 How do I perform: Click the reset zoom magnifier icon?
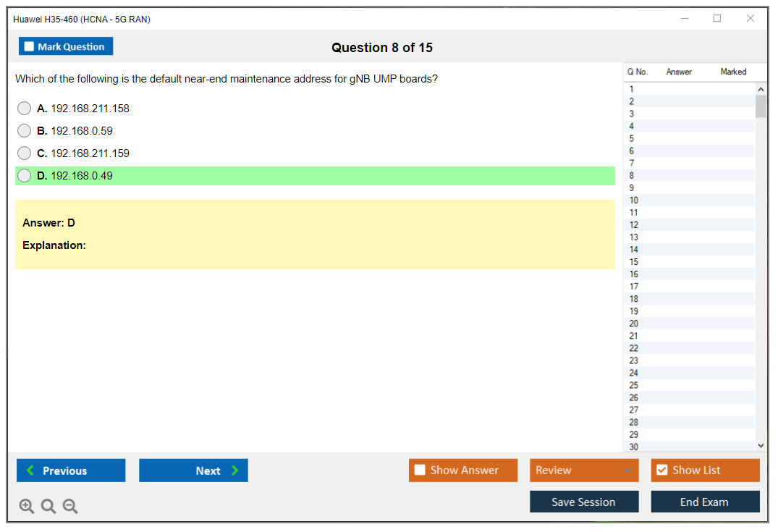coord(48,507)
